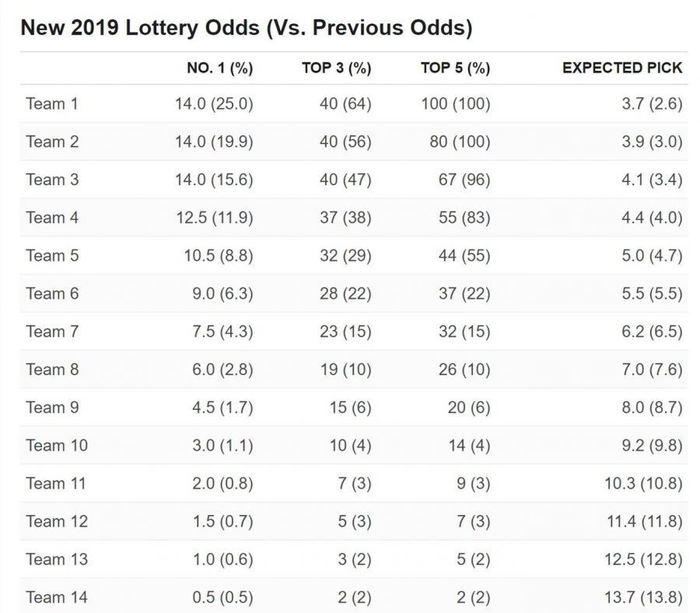Click the NO. 1 (%) column header

[x=219, y=68]
